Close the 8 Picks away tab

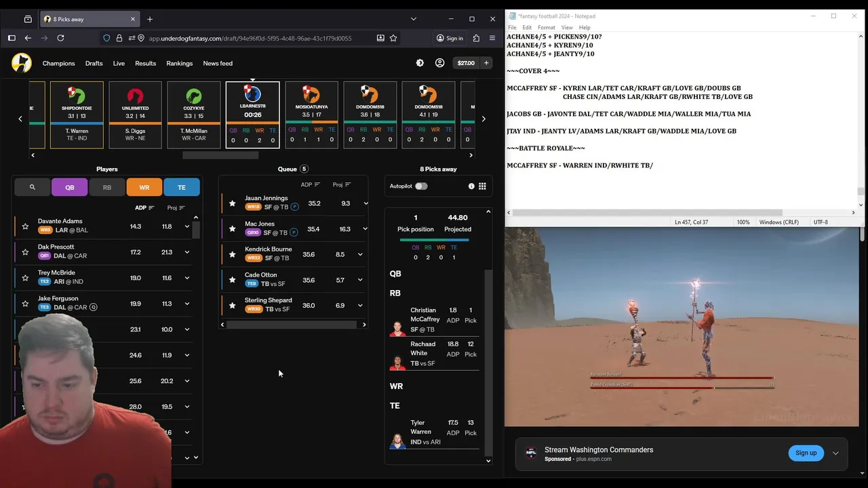pyautogui.click(x=133, y=19)
